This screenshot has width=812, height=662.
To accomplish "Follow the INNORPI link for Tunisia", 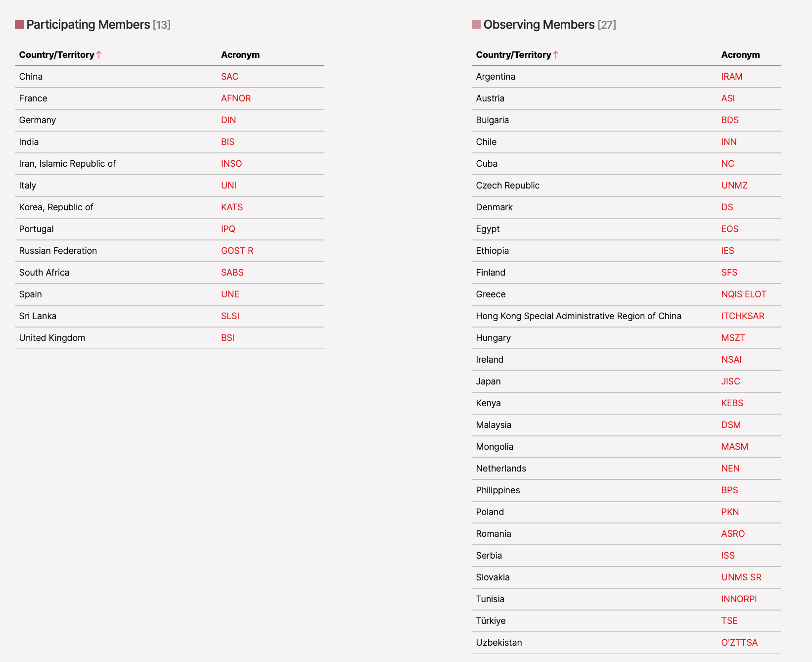I will click(739, 599).
